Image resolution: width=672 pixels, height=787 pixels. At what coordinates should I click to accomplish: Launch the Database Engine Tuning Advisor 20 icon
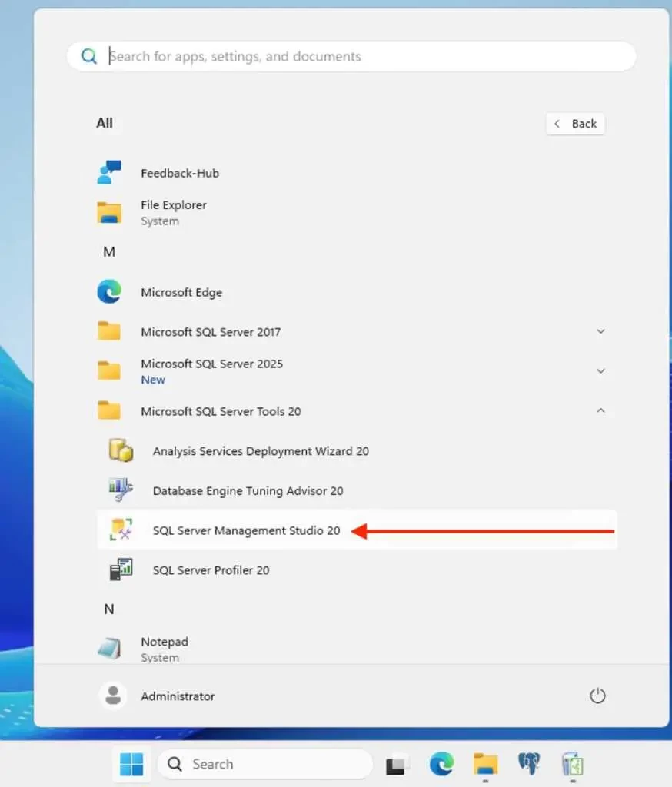tap(121, 490)
